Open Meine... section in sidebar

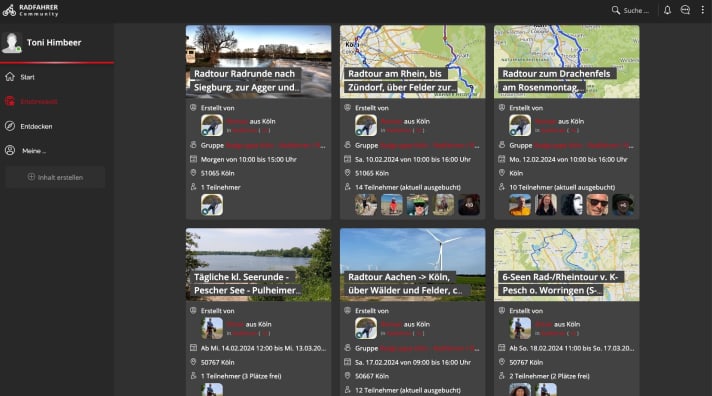pos(34,151)
